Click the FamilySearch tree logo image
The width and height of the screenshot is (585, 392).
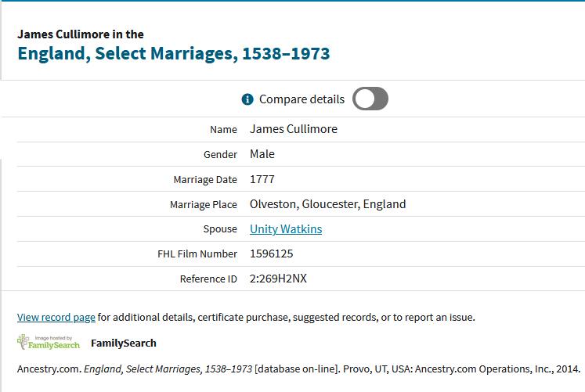[x=48, y=342]
